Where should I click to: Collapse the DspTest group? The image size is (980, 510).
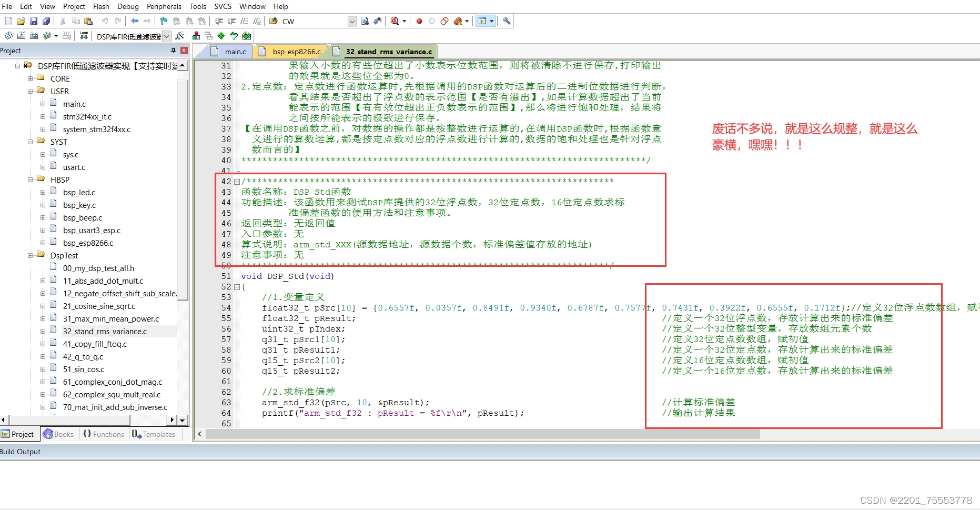(31, 255)
